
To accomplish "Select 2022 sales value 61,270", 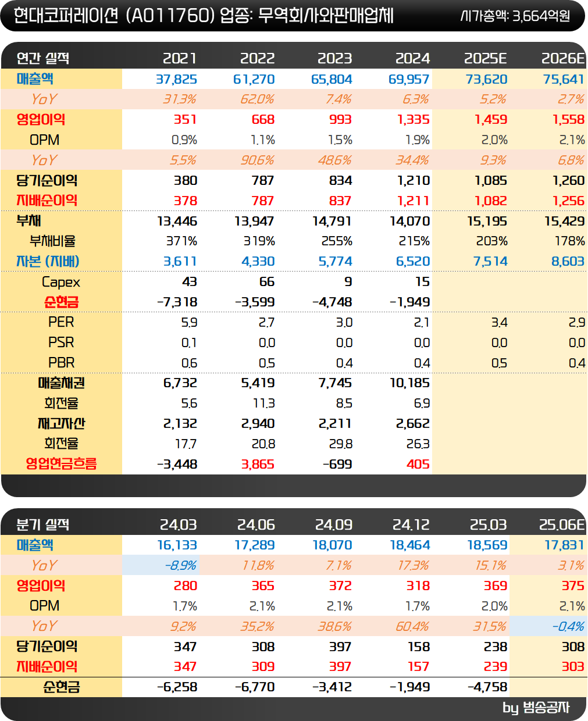I will click(x=254, y=79).
